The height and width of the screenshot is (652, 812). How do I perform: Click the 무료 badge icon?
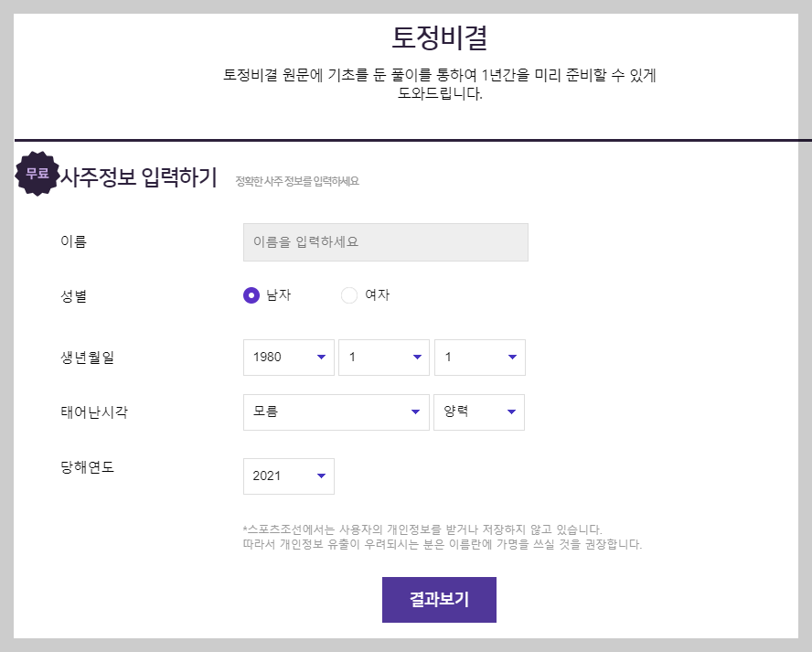[x=37, y=174]
